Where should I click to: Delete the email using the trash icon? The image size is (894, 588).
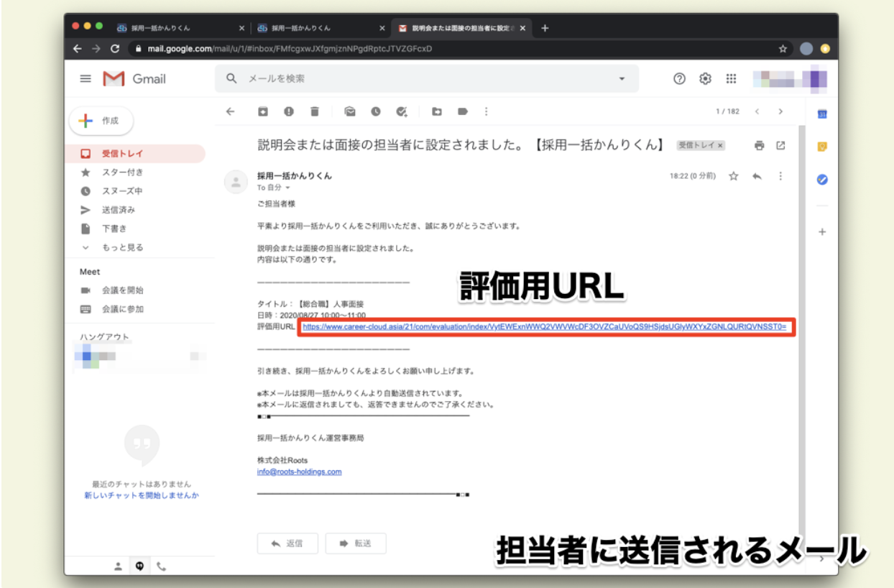(315, 111)
